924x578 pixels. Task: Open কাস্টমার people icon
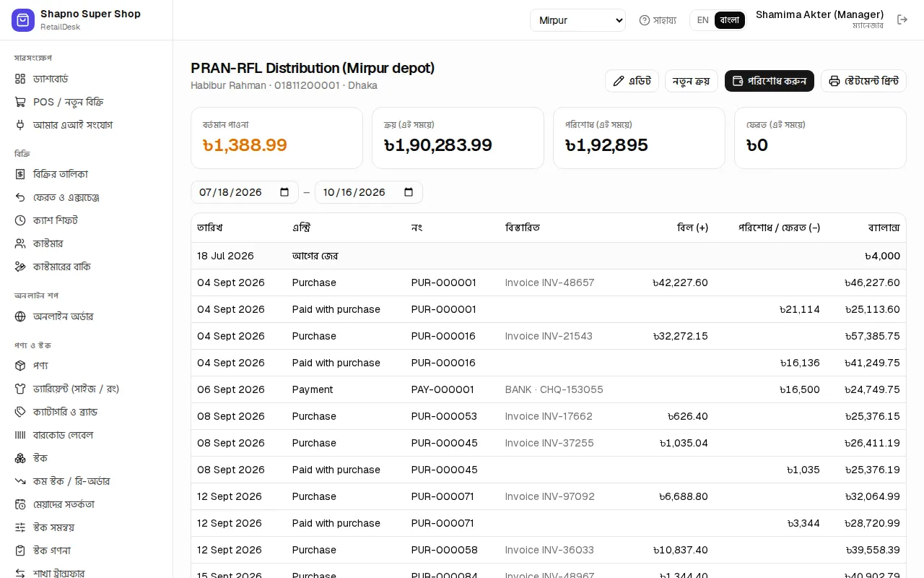pyautogui.click(x=20, y=243)
